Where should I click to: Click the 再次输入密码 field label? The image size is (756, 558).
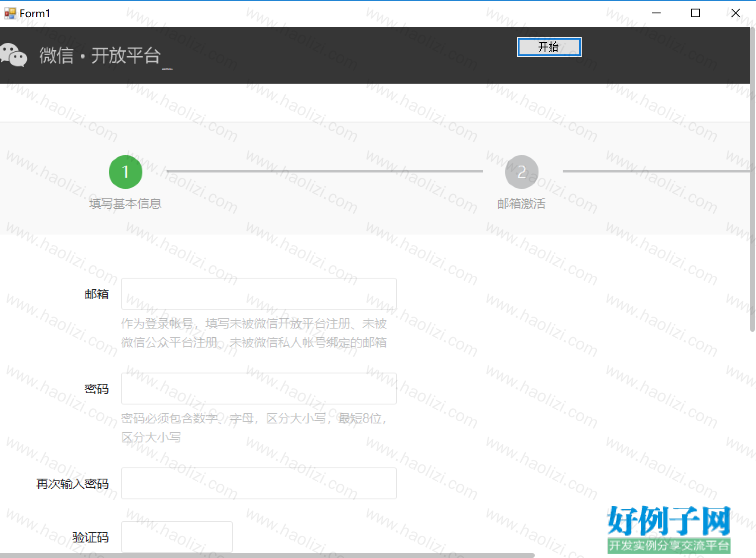(72, 484)
